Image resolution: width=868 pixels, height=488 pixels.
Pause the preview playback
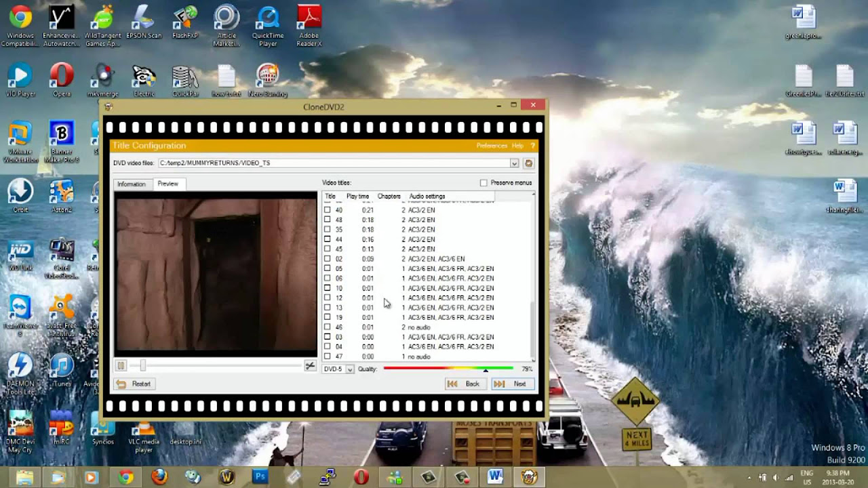pyautogui.click(x=121, y=366)
